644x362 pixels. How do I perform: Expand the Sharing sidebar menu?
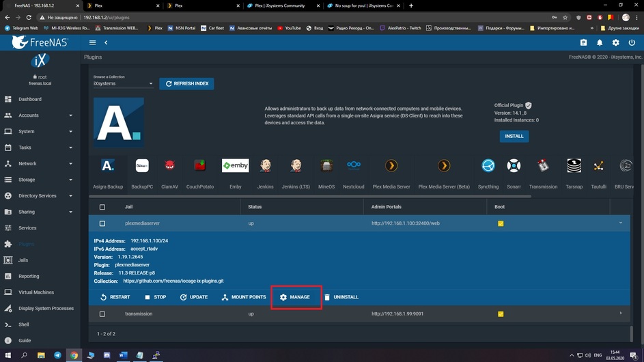[40, 212]
